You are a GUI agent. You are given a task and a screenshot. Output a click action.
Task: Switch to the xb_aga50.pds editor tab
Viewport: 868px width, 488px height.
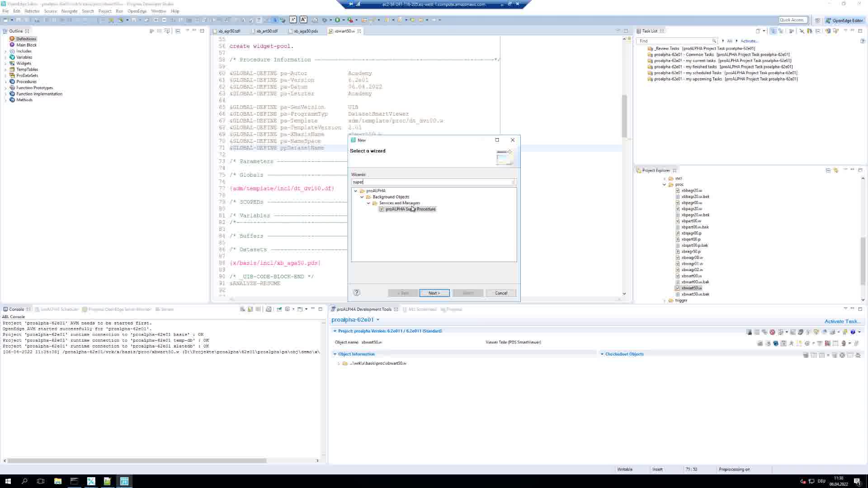tap(306, 31)
